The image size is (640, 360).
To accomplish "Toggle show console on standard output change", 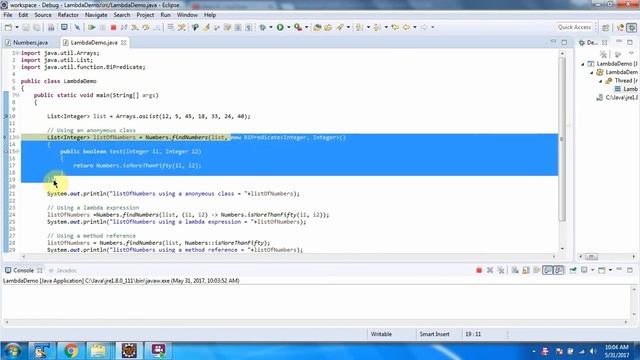I will pyautogui.click(x=547, y=270).
